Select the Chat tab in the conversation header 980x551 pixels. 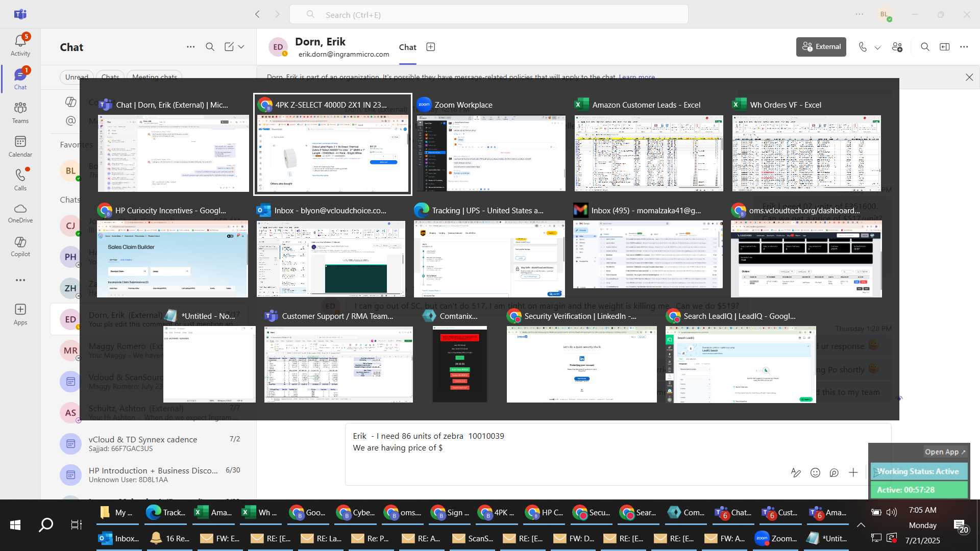click(407, 47)
